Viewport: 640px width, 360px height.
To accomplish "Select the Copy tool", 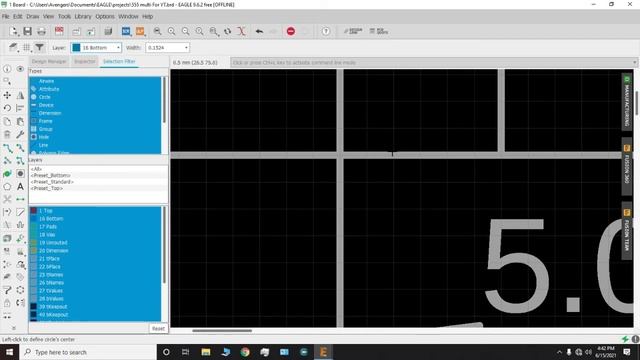I will [x=7, y=121].
